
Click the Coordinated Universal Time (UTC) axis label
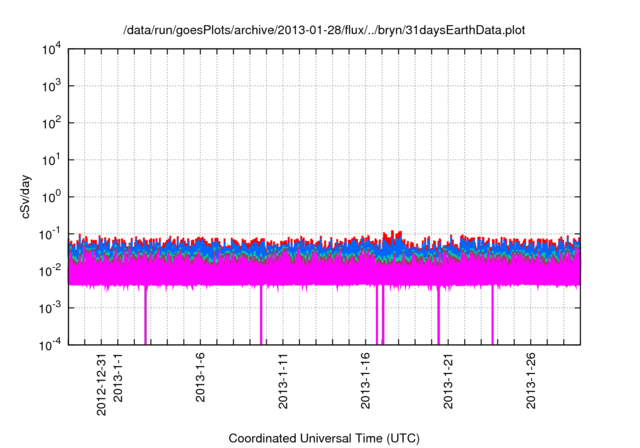click(324, 438)
